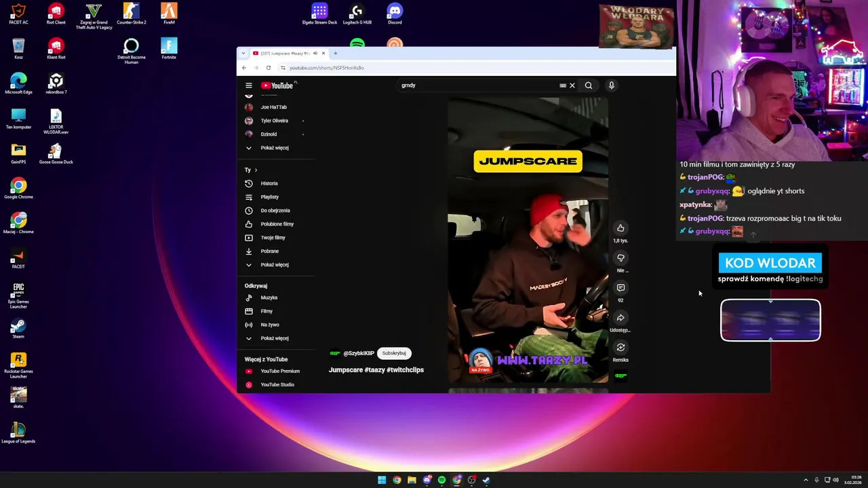Expand Odkrywaj section's Pokaż więcej

(275, 338)
